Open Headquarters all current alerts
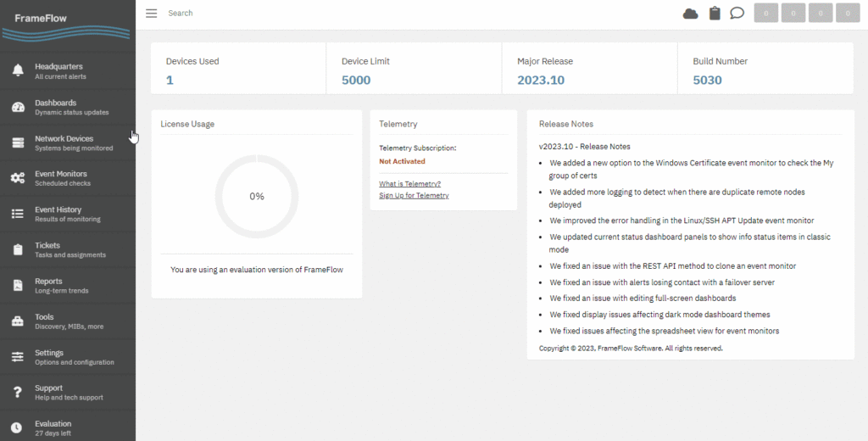This screenshot has width=868, height=441. (x=68, y=71)
